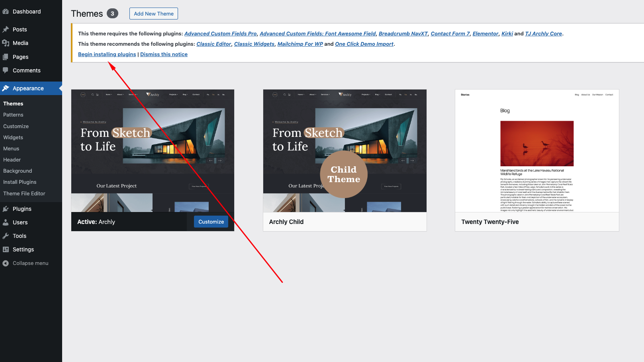Click the Pages icon in sidebar
The image size is (644, 362).
[6, 57]
